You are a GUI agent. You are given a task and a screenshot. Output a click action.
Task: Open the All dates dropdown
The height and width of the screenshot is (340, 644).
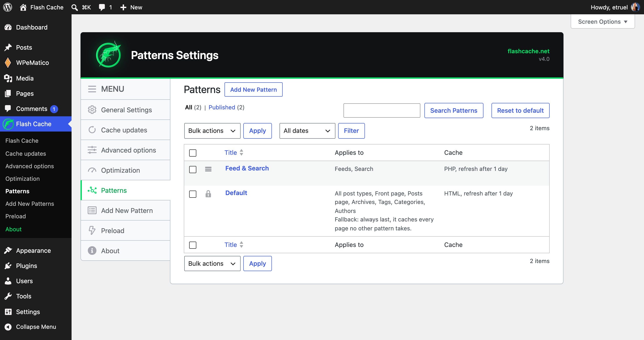[307, 131]
